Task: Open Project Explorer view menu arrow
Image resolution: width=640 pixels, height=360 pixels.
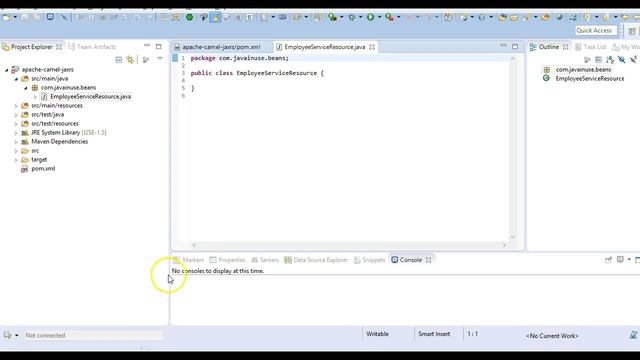Action: click(x=160, y=59)
